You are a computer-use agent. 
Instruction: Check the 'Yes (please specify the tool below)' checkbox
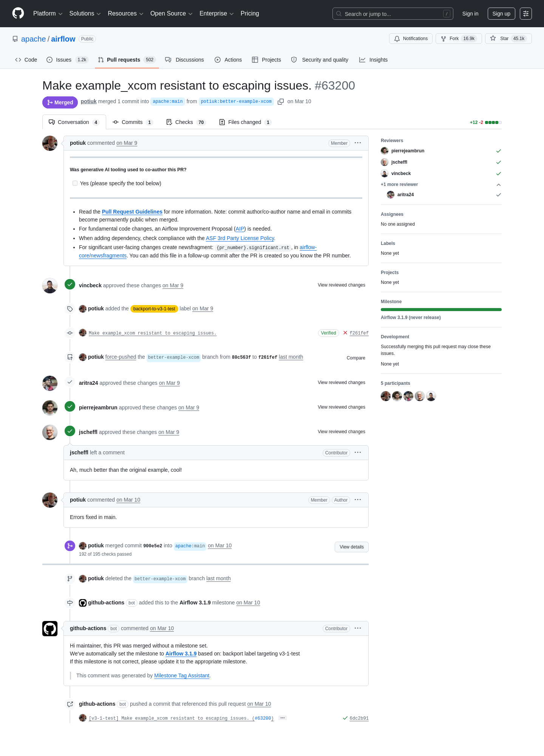(x=75, y=183)
